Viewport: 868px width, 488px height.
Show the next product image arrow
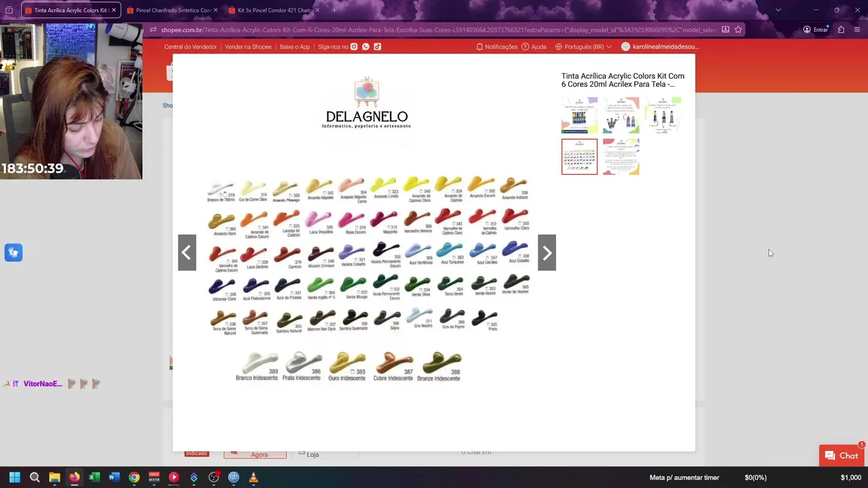pyautogui.click(x=547, y=253)
